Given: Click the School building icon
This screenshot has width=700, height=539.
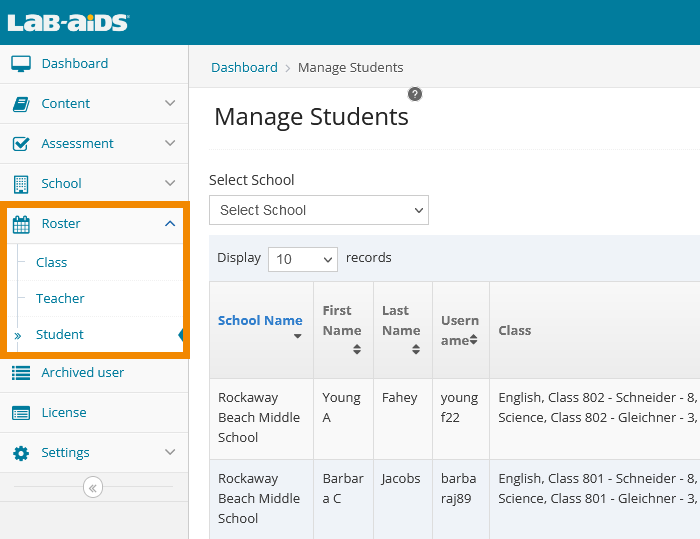Looking at the screenshot, I should click(21, 184).
